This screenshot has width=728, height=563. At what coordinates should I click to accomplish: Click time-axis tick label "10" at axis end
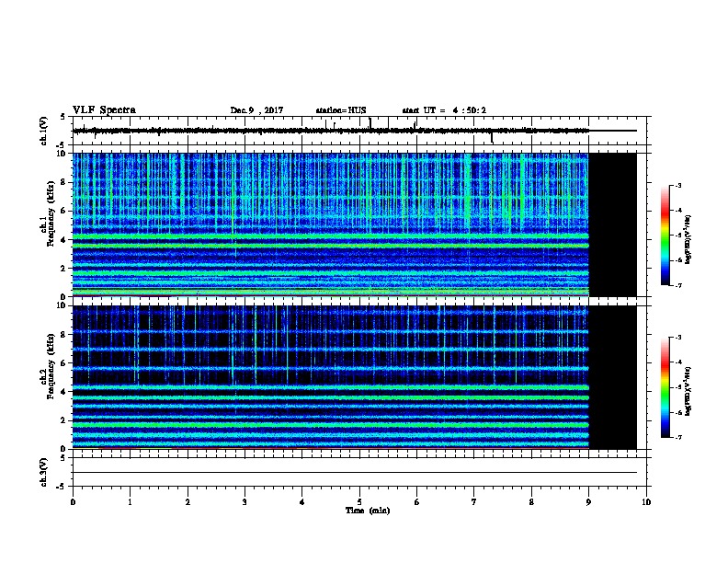(646, 502)
